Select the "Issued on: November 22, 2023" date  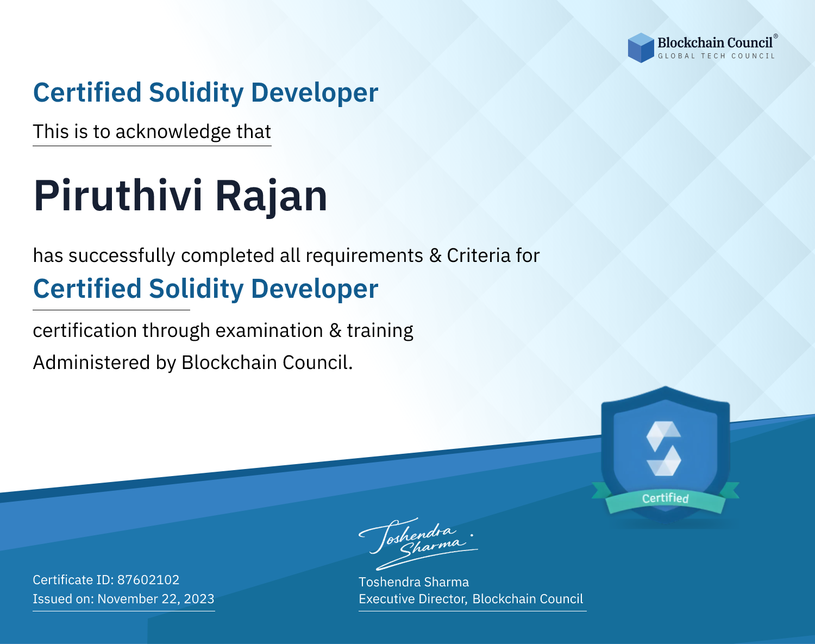[x=123, y=599]
